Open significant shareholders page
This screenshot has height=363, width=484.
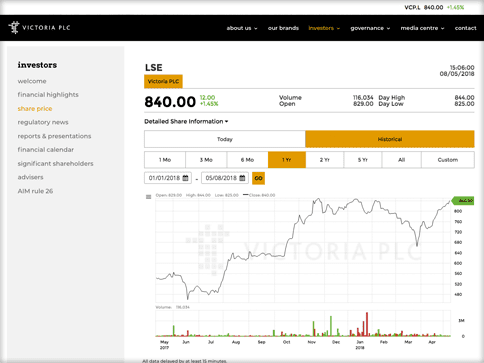(55, 163)
